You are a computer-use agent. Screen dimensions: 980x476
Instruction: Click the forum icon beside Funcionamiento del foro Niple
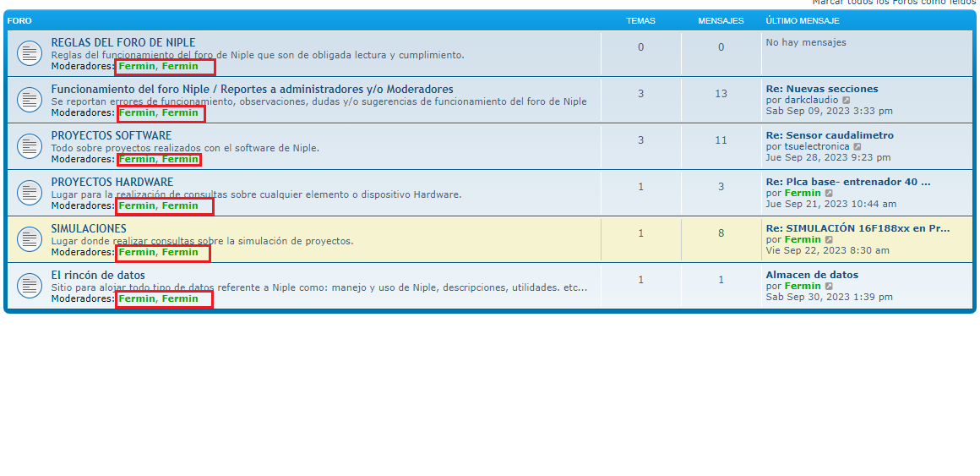click(x=29, y=100)
